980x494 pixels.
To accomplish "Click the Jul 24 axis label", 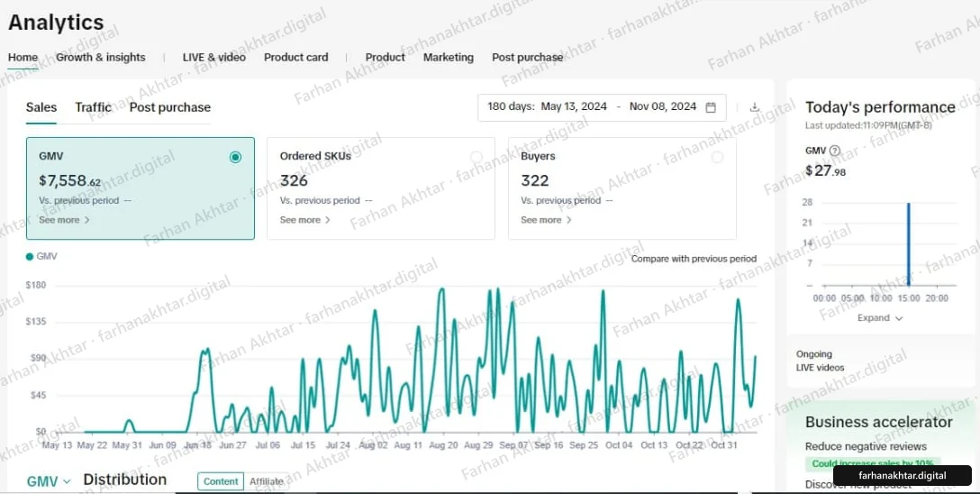I will (x=338, y=446).
